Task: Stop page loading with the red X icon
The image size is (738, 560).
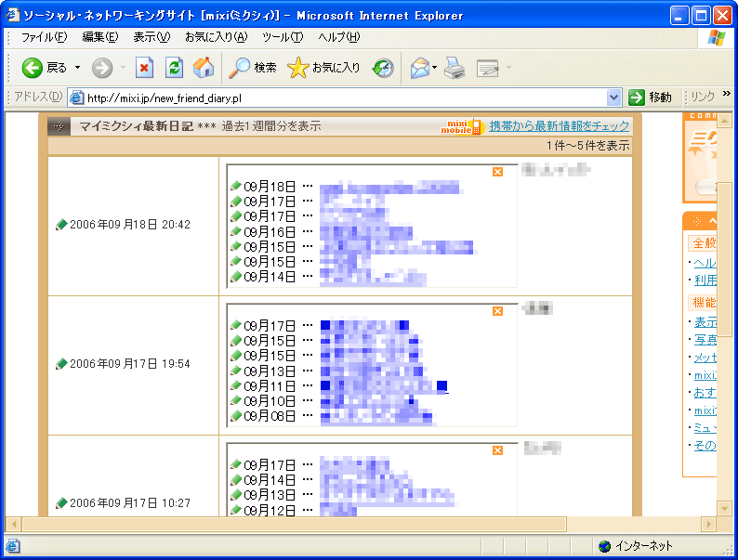Action: coord(144,68)
